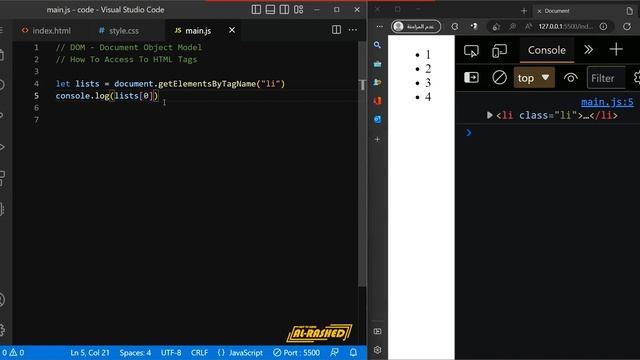Open zoom magnifier icon in address bar
The height and width of the screenshot is (360, 640).
pos(512,27)
